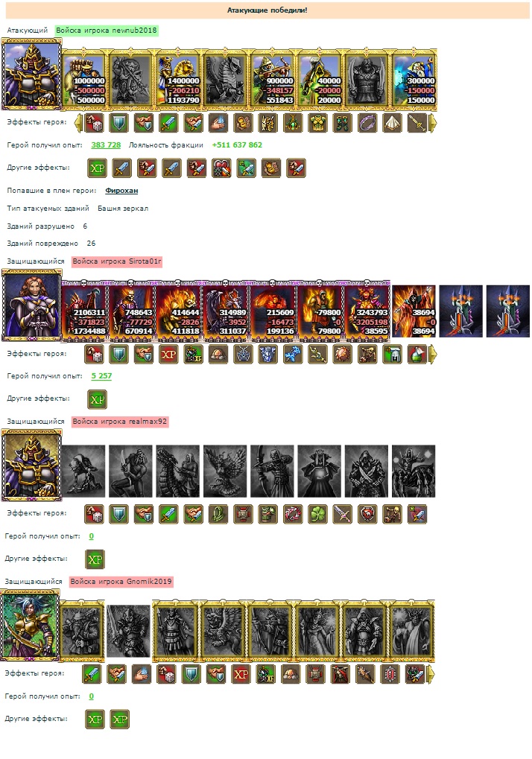Click the four-leaf clover icon in realmax92's hero effects
Screen dimensions: 532x759
[317, 514]
